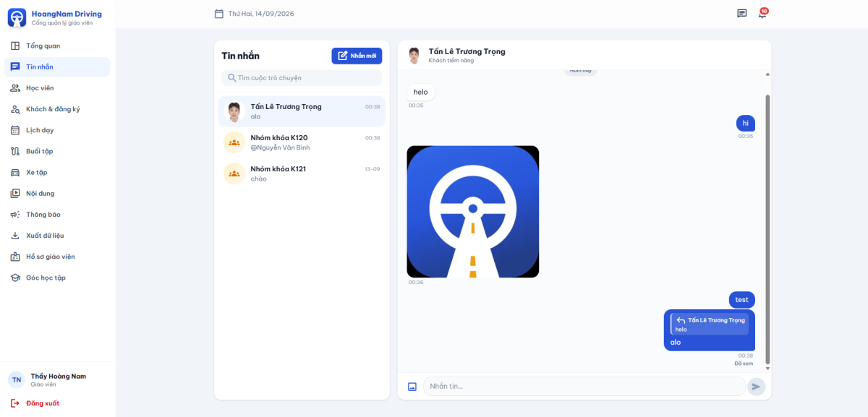Click the Nội dung media icon
The width and height of the screenshot is (868, 417).
coord(15,193)
